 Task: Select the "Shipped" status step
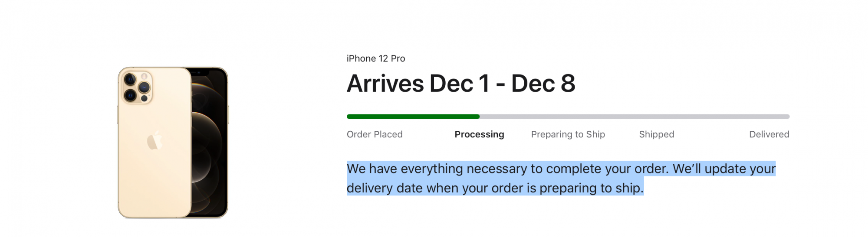tap(656, 134)
